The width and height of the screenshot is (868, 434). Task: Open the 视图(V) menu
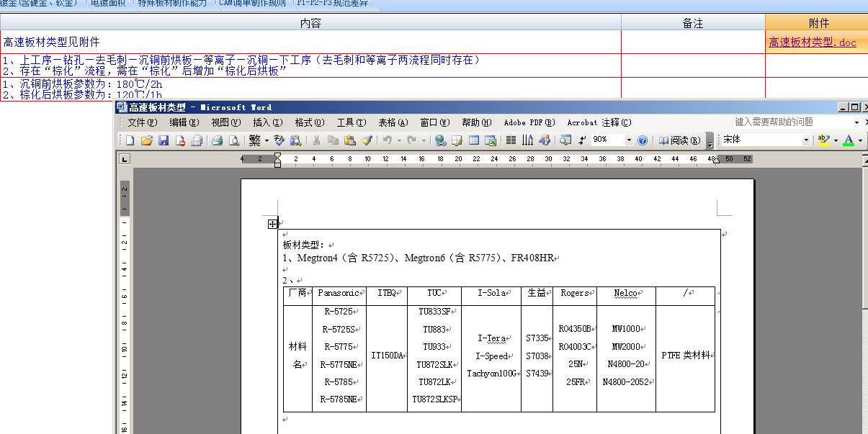[225, 122]
